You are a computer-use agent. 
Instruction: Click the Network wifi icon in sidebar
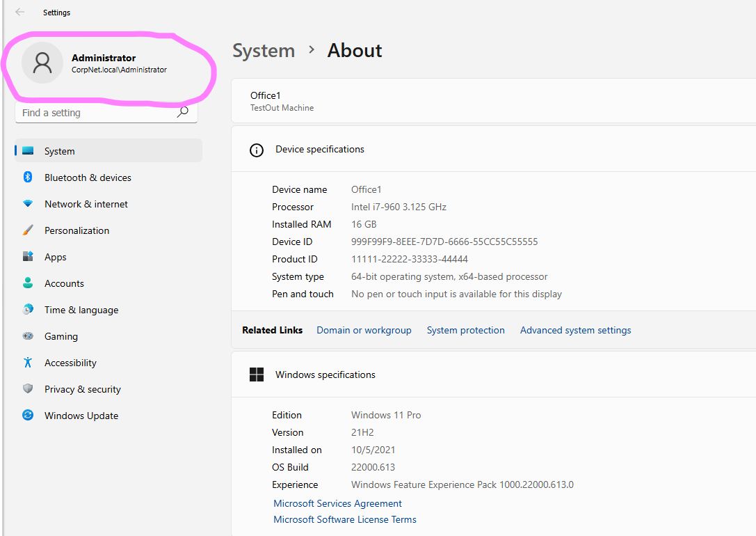pos(28,203)
